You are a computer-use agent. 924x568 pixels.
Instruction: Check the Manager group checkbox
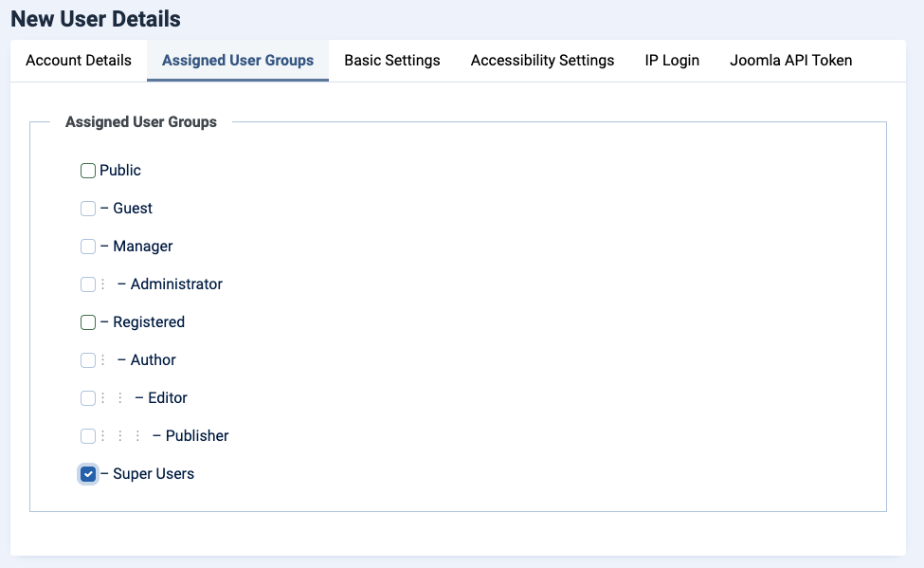coord(88,247)
